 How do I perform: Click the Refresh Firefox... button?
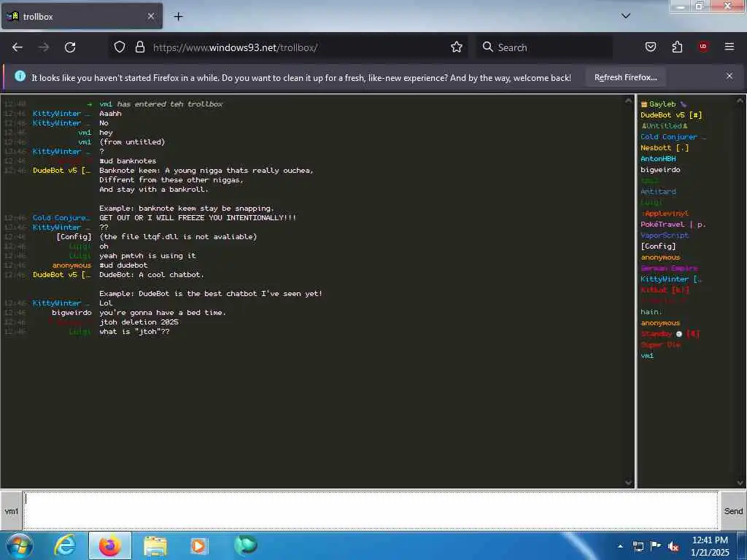click(x=625, y=77)
